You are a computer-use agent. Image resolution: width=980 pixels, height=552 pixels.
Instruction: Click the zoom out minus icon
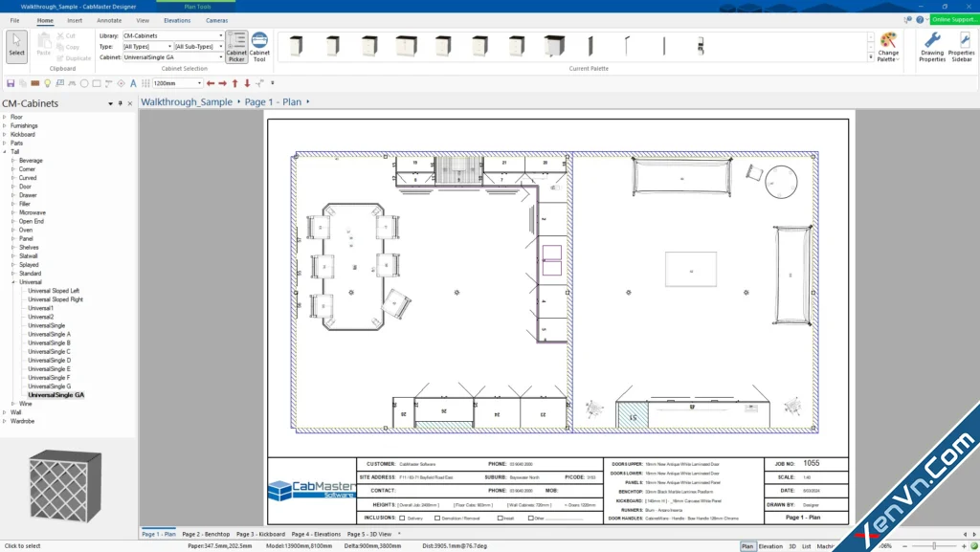click(904, 545)
